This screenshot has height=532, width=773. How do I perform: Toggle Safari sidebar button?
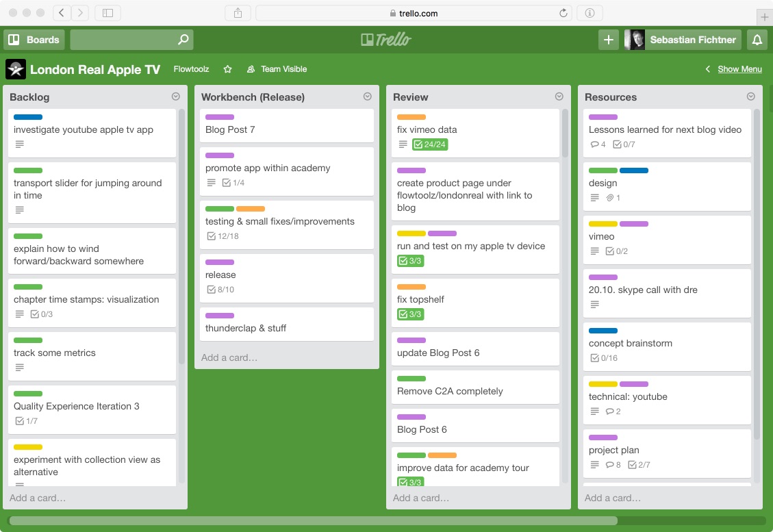click(107, 13)
